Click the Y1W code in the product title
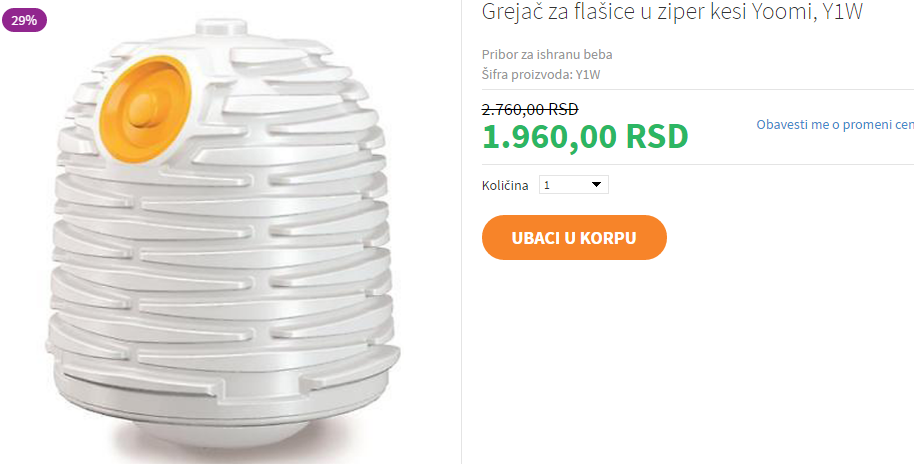The width and height of the screenshot is (914, 464). [x=842, y=10]
